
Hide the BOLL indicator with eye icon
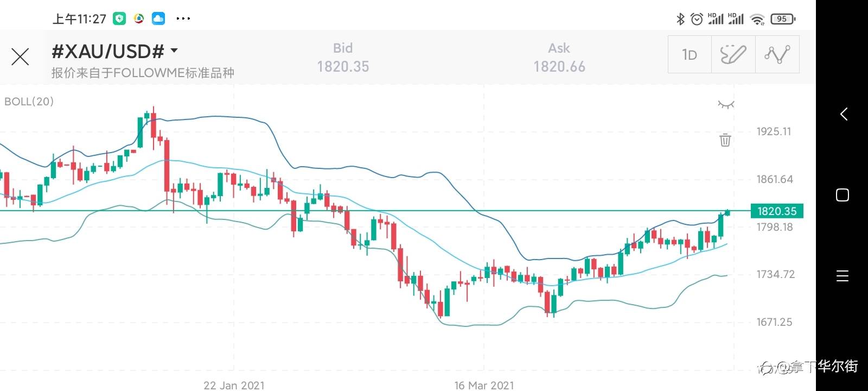pos(726,104)
